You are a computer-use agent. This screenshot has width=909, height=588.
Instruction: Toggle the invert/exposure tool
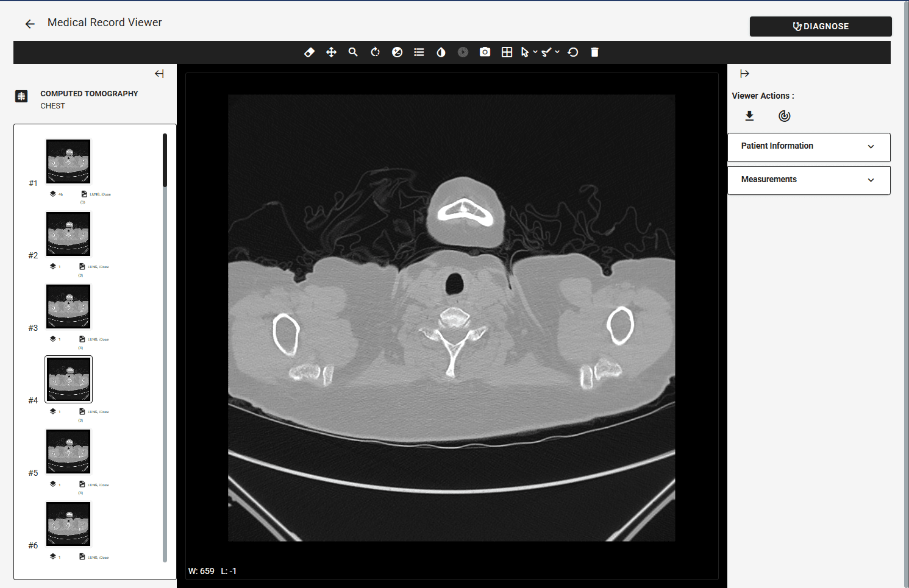coord(397,52)
